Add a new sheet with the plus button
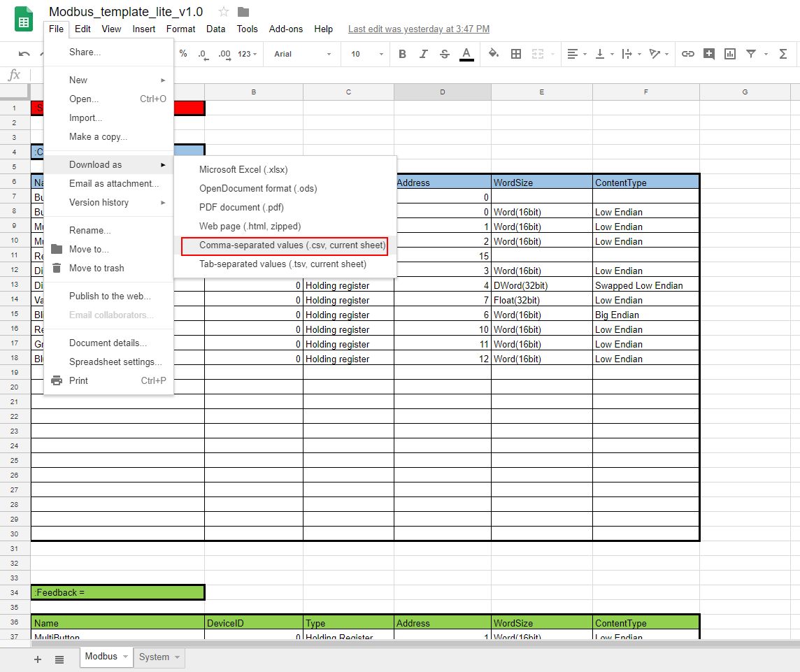800x672 pixels. (37, 659)
